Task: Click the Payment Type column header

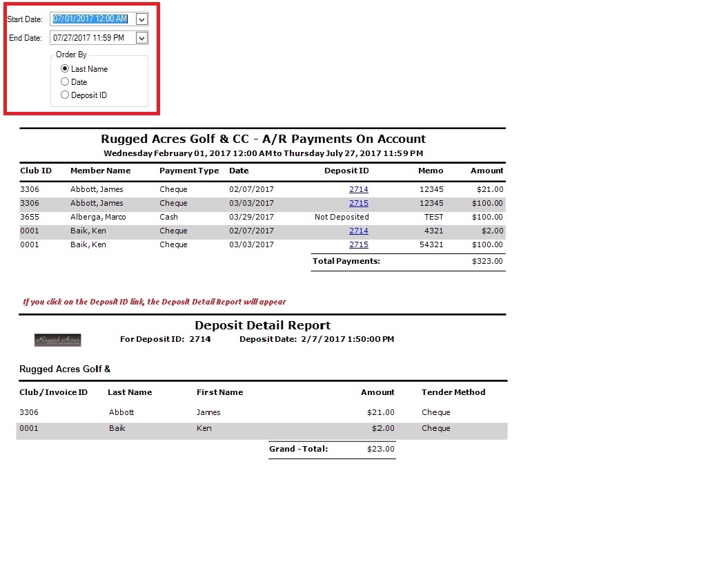Action: (188, 171)
